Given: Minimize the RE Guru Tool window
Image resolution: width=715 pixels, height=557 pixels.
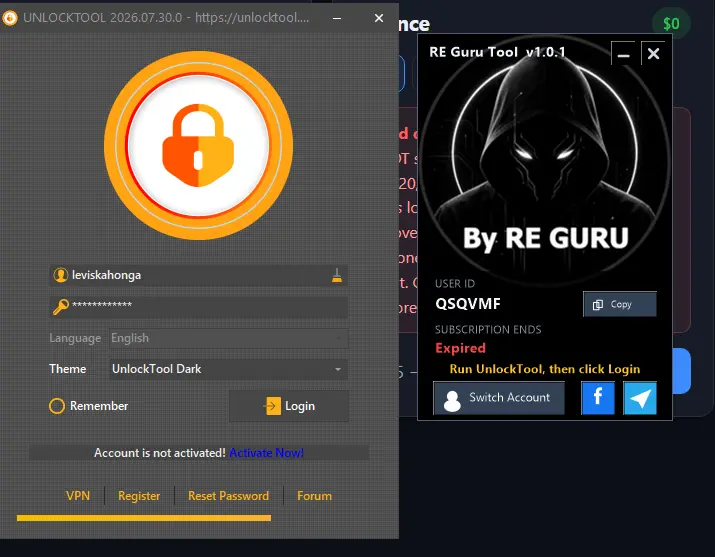Looking at the screenshot, I should click(x=623, y=53).
